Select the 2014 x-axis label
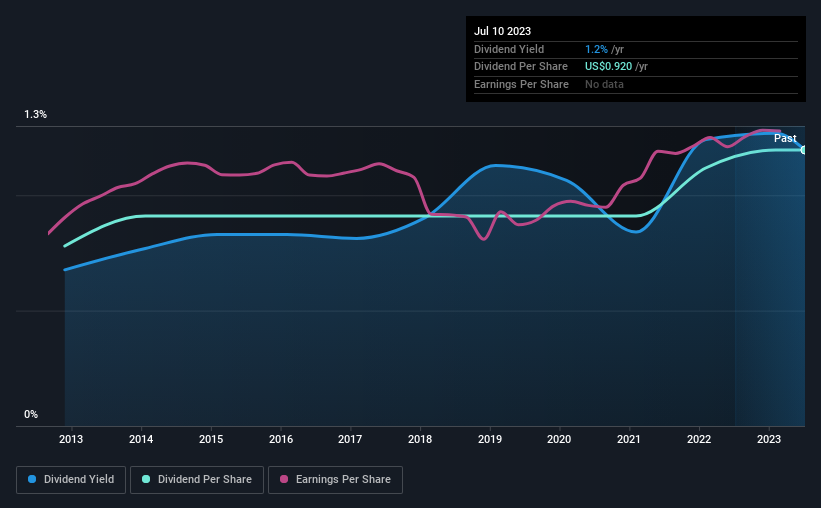Screen dimensions: 821x508 [x=141, y=439]
